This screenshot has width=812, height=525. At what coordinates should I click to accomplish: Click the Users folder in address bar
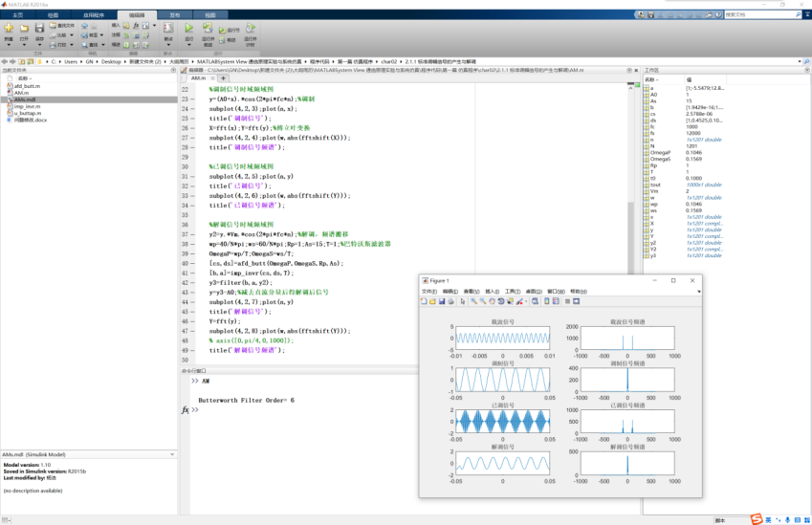(71, 61)
